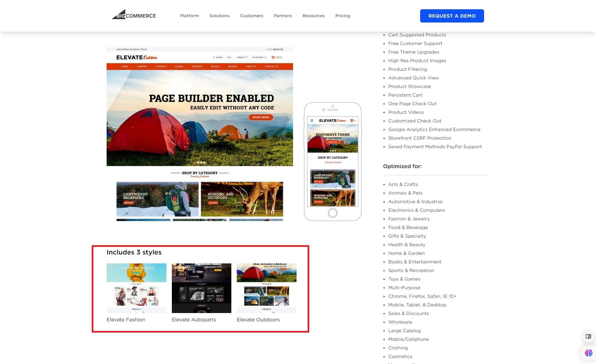596x364 pixels.
Task: Expand the HUNTING navigation dropdown
Action: pos(198,67)
